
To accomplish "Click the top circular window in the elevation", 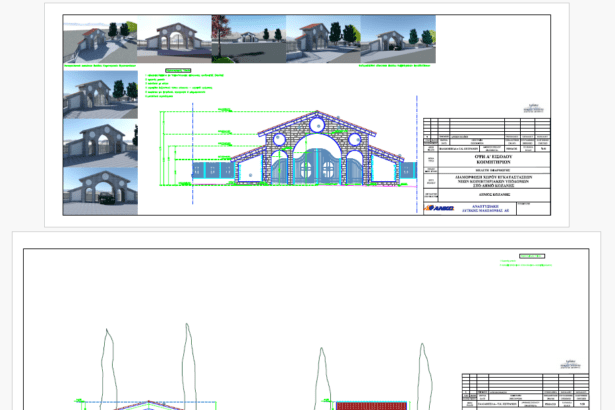I will [314, 125].
